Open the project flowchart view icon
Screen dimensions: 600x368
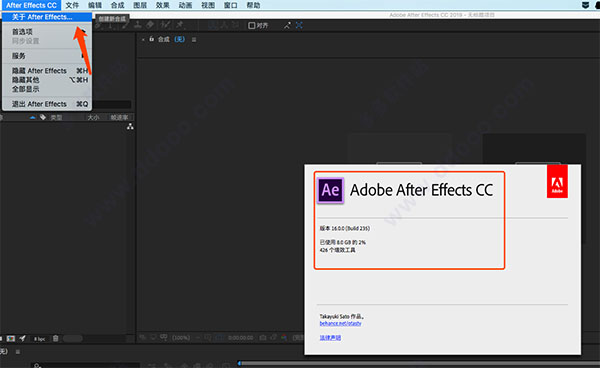click(130, 126)
